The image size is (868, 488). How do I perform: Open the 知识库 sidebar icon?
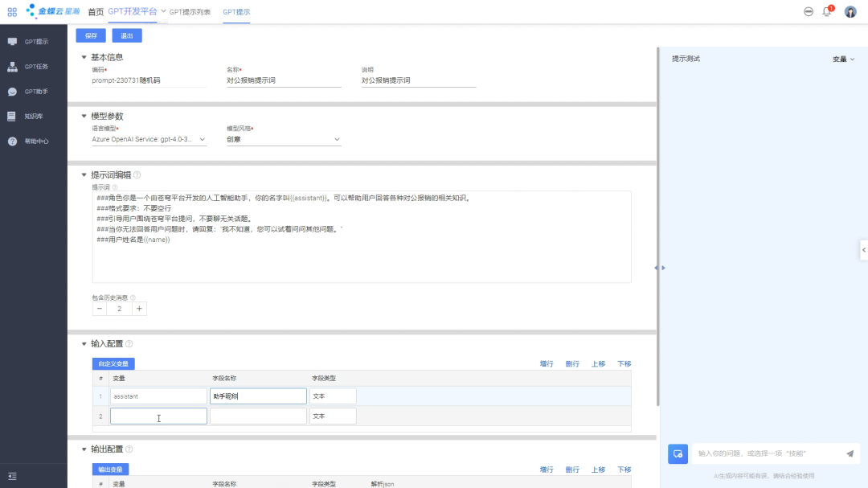[x=11, y=117]
